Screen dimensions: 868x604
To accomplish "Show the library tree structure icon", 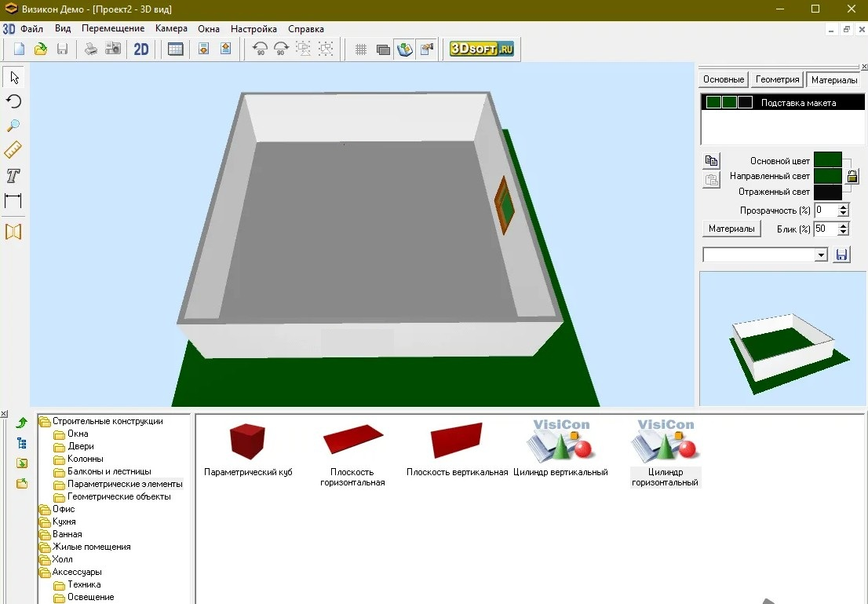I will pos(22,443).
